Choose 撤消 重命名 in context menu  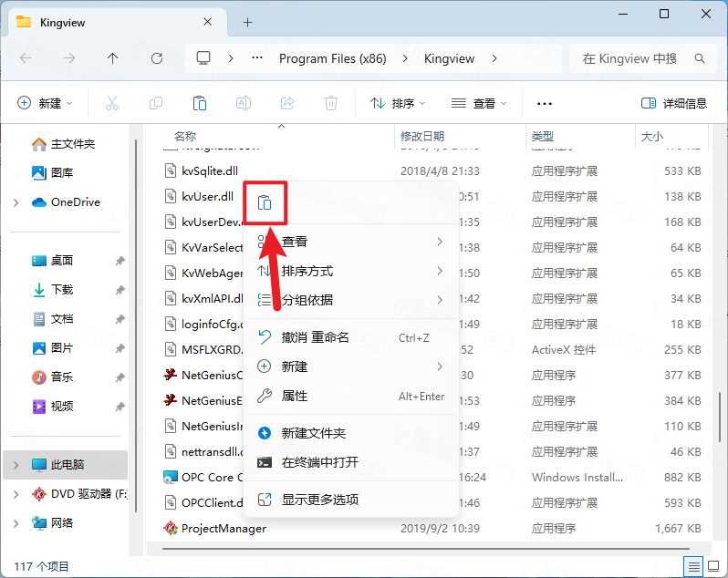[x=351, y=337]
